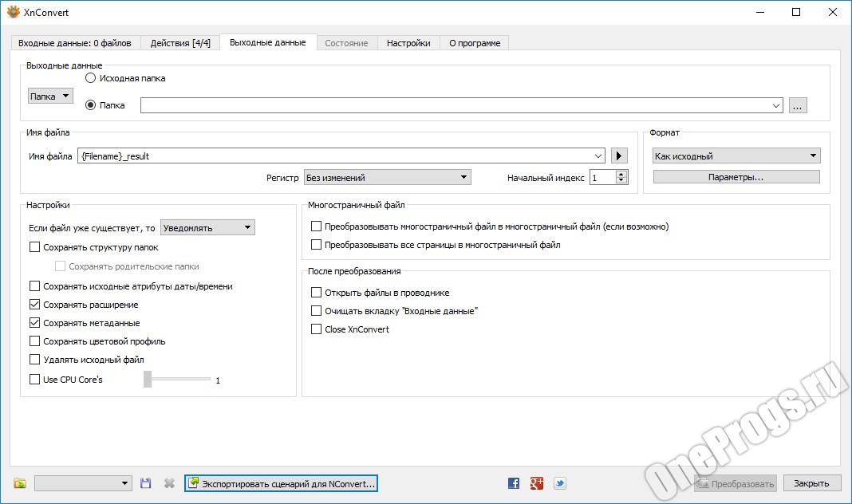Uncheck Сохранять расширение checkbox
This screenshot has width=852, height=504.
(35, 305)
